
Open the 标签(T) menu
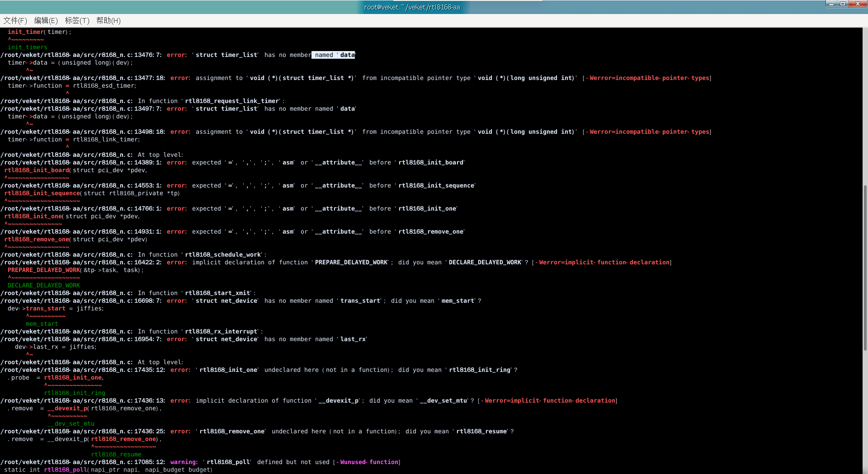(x=77, y=20)
